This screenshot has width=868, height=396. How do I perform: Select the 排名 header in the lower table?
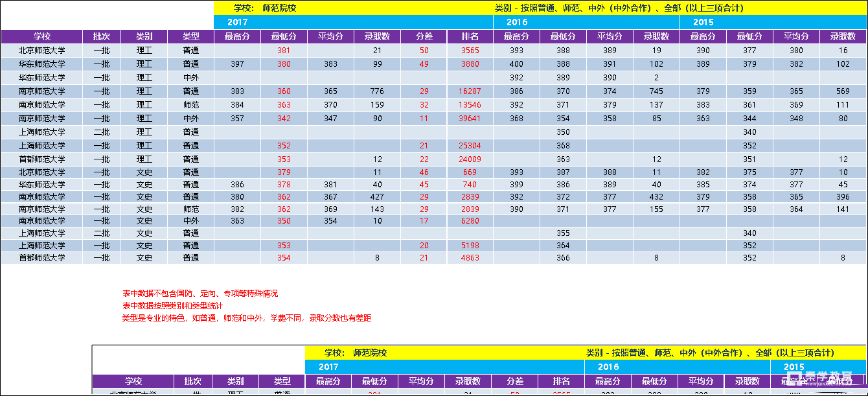click(561, 382)
